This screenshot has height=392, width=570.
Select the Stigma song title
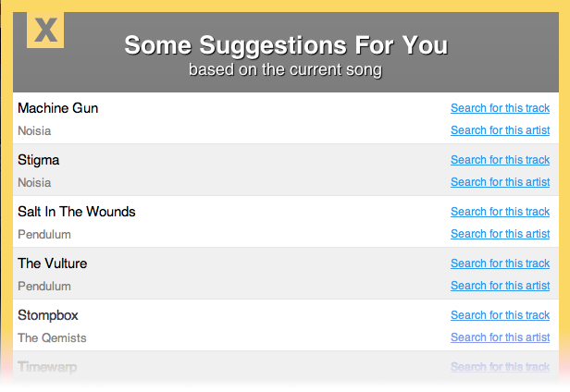click(39, 160)
